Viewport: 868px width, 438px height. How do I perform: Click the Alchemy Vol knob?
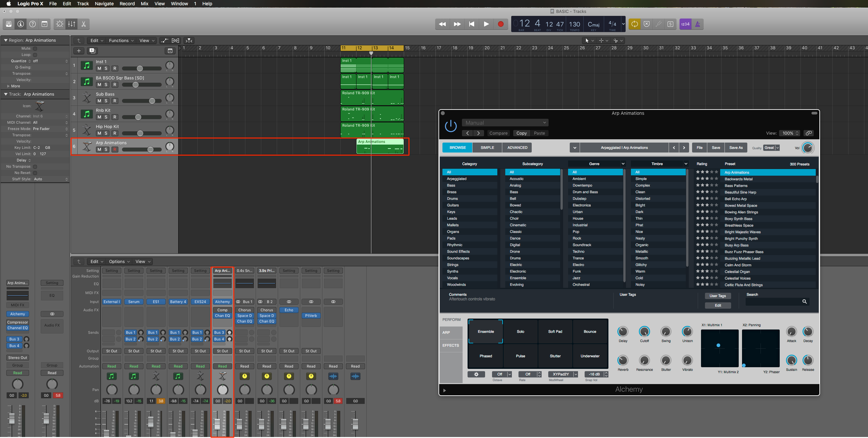tap(808, 148)
